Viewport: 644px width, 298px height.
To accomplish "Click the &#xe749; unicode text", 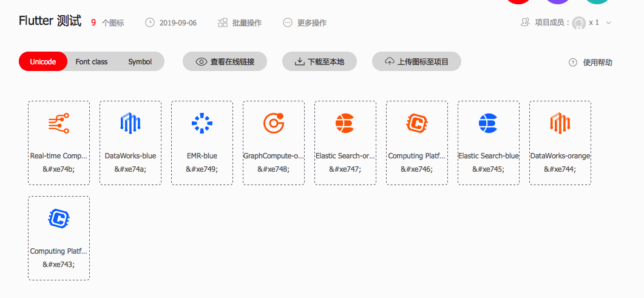I will click(202, 169).
